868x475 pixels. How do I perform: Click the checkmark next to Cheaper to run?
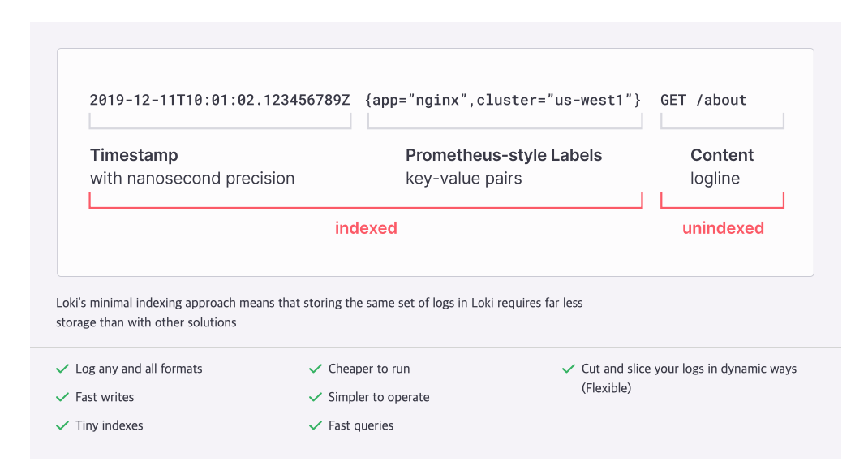(x=315, y=369)
